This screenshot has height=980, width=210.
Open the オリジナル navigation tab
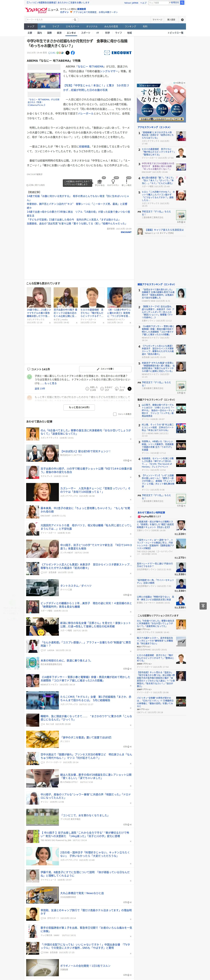[92, 27]
